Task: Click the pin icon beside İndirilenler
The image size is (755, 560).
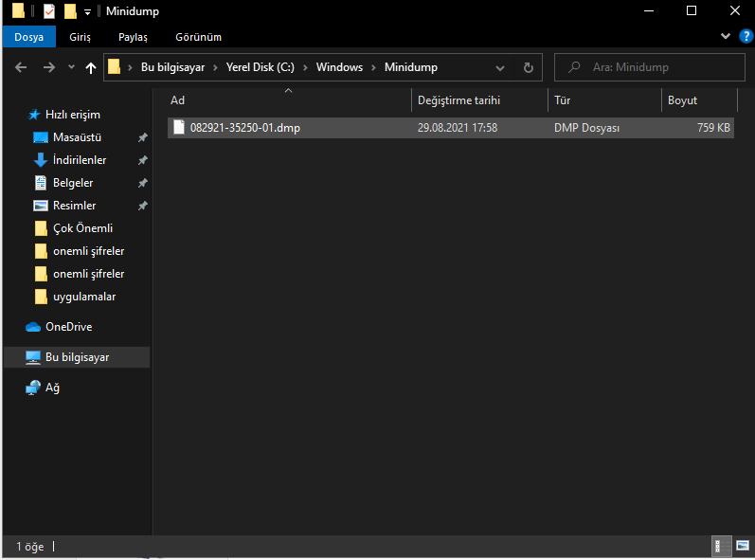Action: pyautogui.click(x=142, y=160)
